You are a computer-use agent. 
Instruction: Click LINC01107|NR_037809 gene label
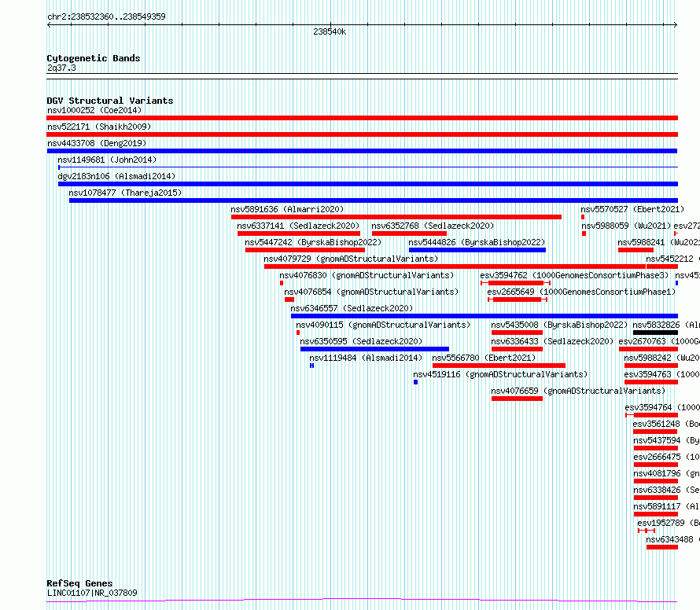[x=92, y=593]
